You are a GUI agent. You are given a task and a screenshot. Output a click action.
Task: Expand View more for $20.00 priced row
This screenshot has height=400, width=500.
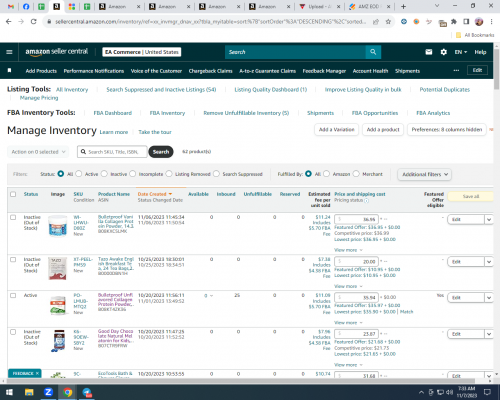tap(348, 286)
